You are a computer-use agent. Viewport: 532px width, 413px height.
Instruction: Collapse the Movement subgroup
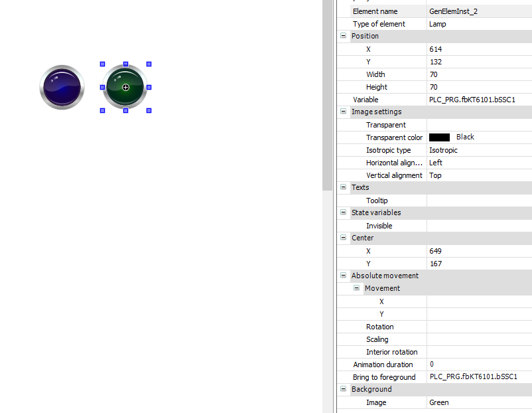click(357, 288)
